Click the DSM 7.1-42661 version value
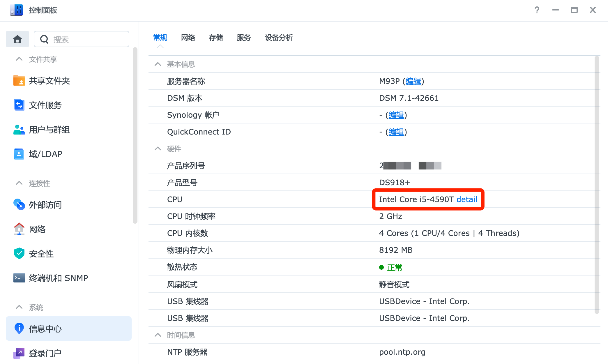This screenshot has width=608, height=364. click(x=409, y=98)
